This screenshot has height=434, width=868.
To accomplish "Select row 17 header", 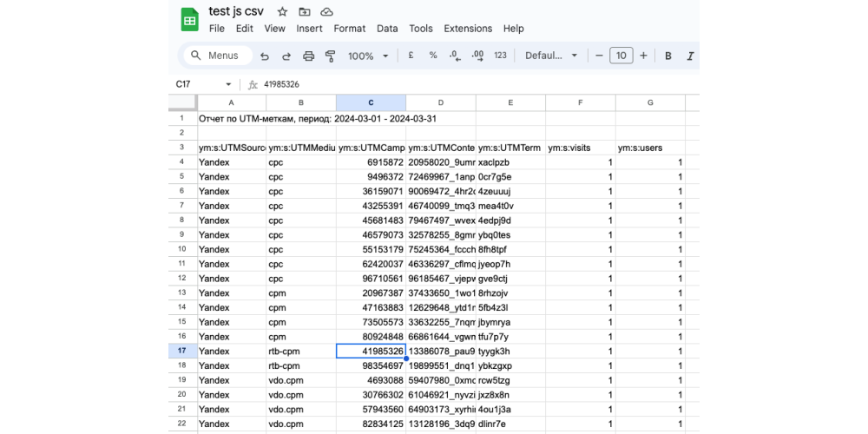I will [x=182, y=351].
